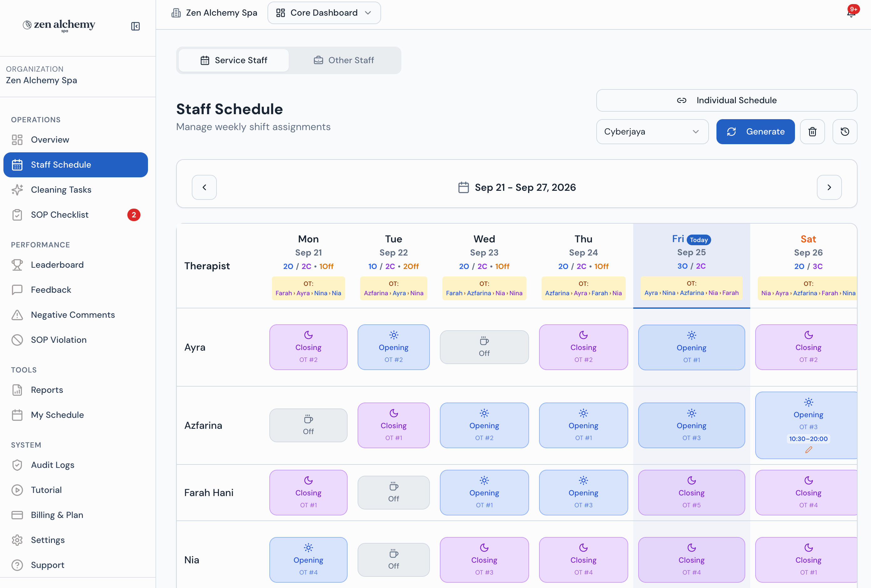Viewport: 871px width, 588px height.
Task: Select Farah Hani's Friday Closing OT #5 shift
Action: click(691, 493)
